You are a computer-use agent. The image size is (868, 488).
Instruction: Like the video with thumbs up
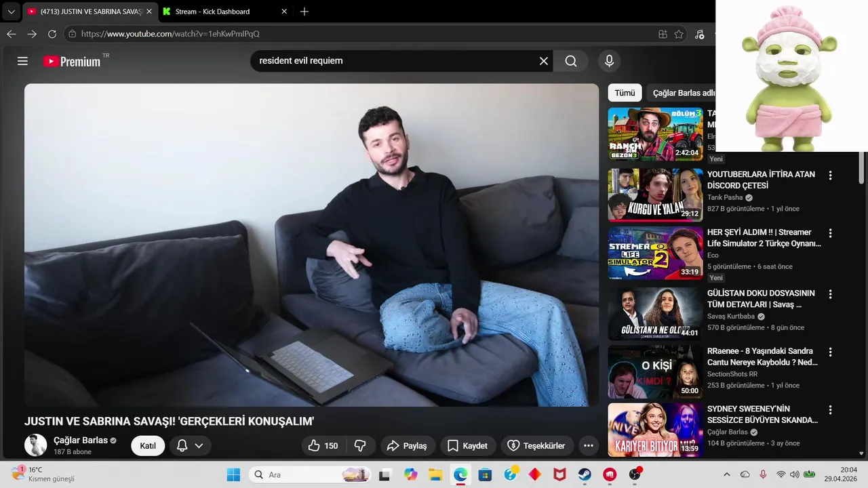pos(323,445)
